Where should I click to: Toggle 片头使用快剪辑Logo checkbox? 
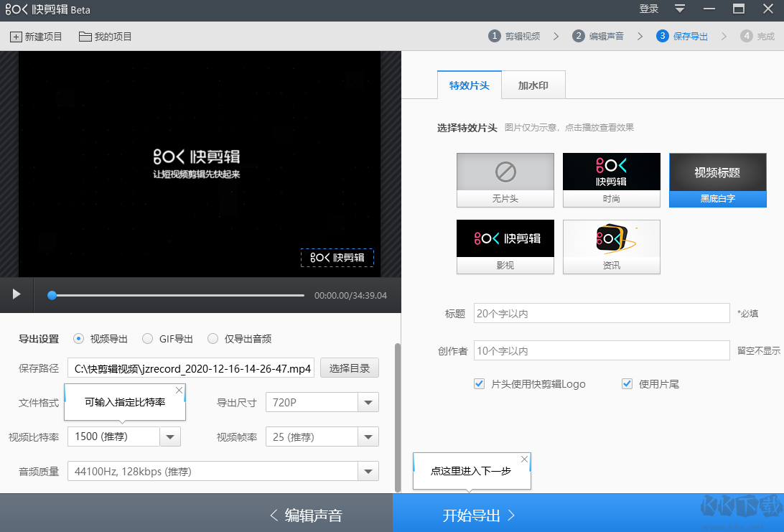pos(480,384)
